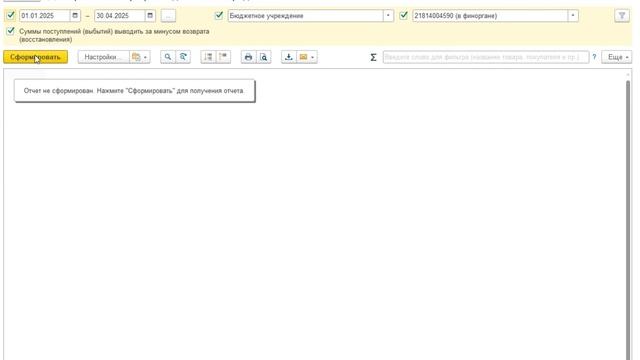Click the Отчет не сформирован message
Image resolution: width=640 pixels, height=360 pixels.
(x=134, y=91)
